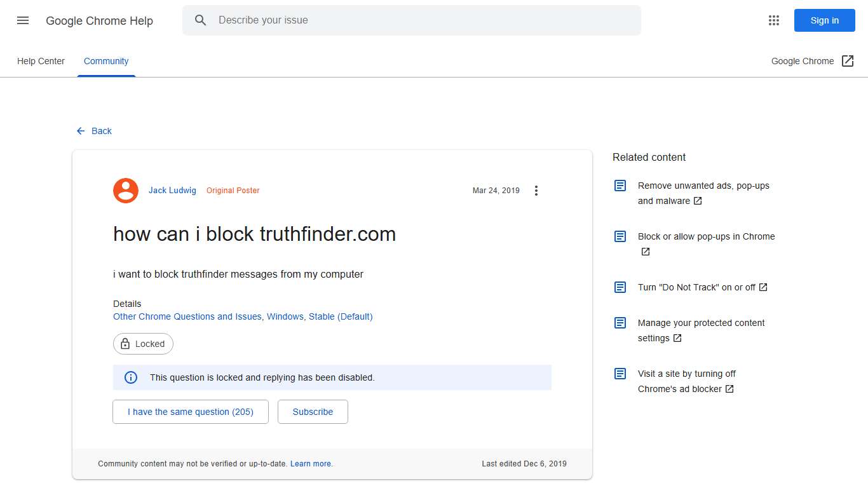Open the 'Other Chrome Questions and Issues' topic
Viewport: 868px width, 488px height.
click(187, 316)
